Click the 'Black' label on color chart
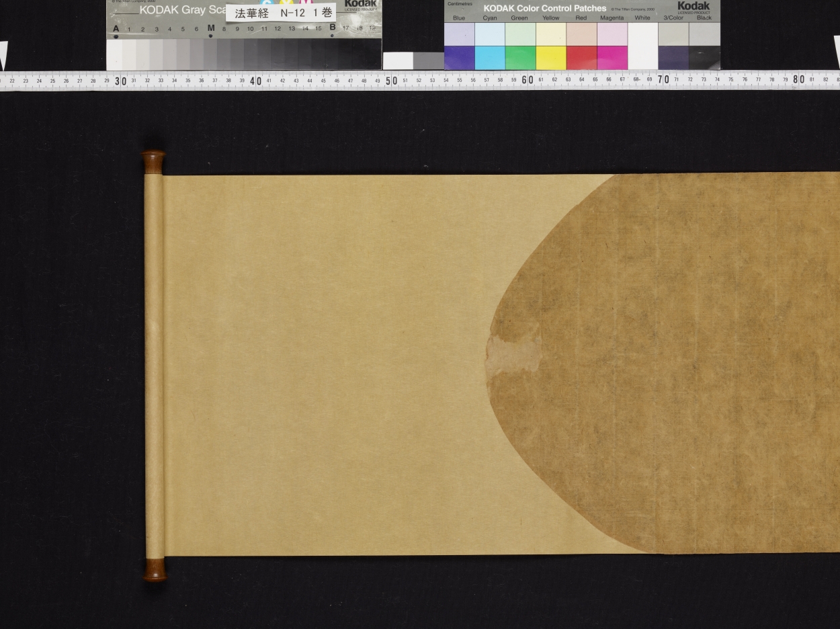This screenshot has width=840, height=629. [704, 18]
